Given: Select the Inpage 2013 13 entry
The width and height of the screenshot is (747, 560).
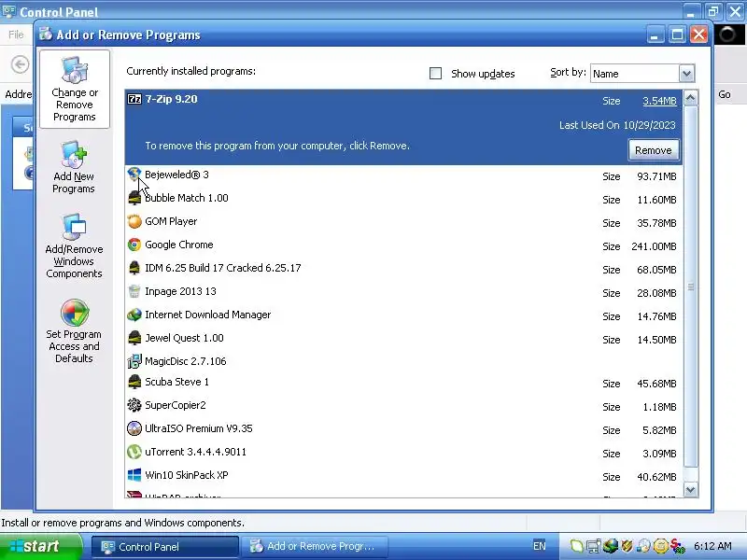Looking at the screenshot, I should pos(403,292).
